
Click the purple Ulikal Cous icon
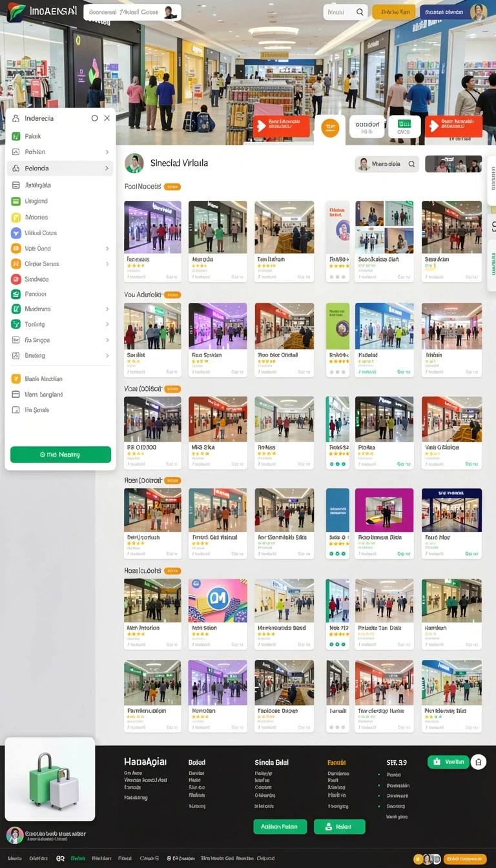[x=16, y=232]
